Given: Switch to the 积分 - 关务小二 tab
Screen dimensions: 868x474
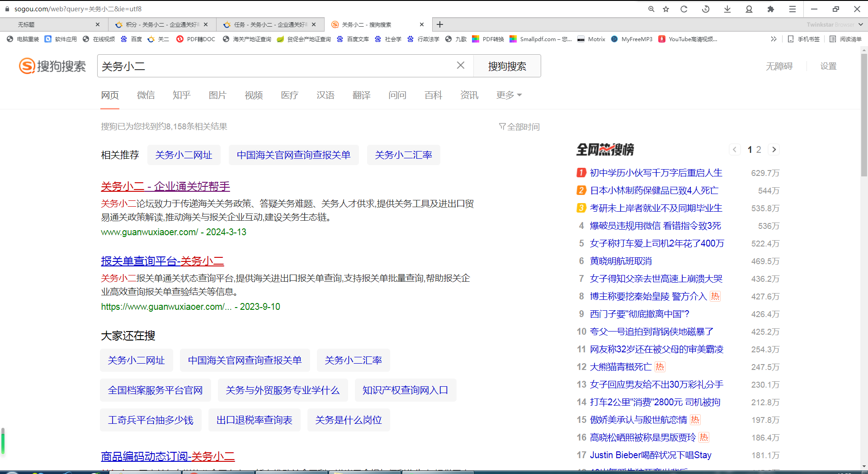Looking at the screenshot, I should coord(162,24).
